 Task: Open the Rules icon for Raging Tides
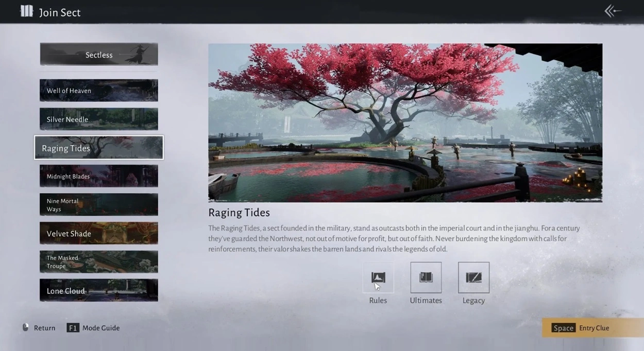(378, 277)
